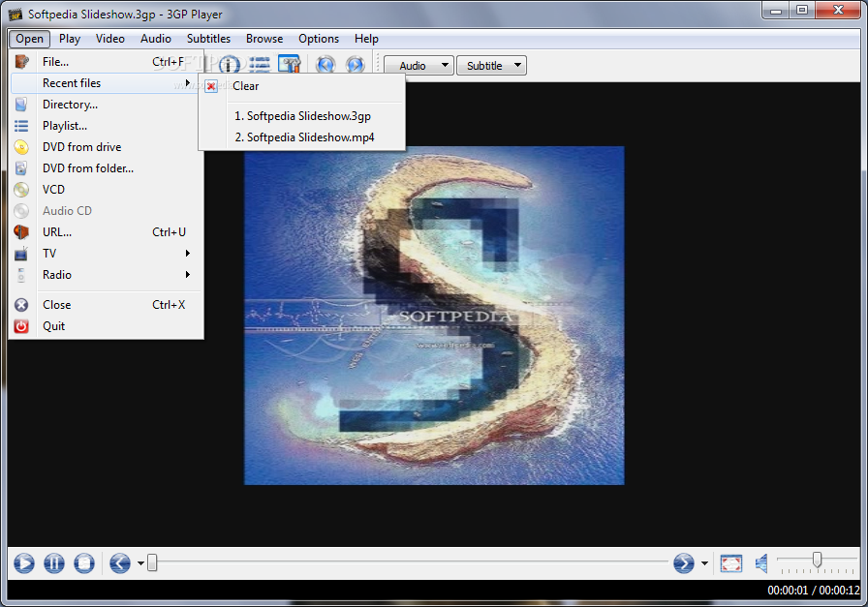The image size is (868, 607).
Task: Click the DVD from drive disc icon
Action: (x=21, y=147)
